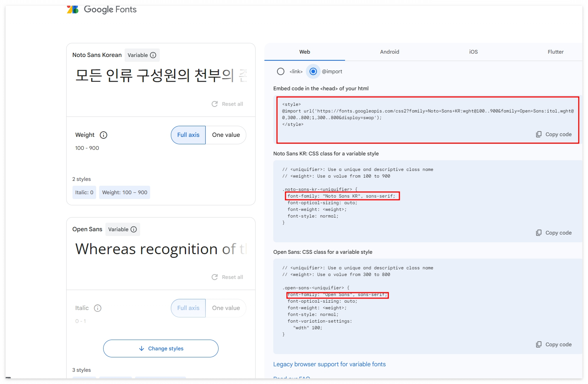Select the @import radio option
The image size is (588, 384).
(x=313, y=71)
